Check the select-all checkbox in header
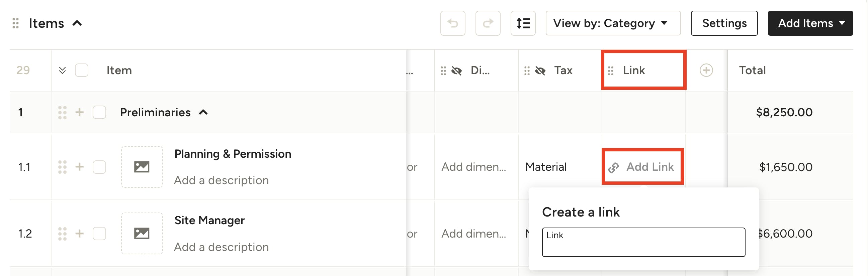 (82, 71)
